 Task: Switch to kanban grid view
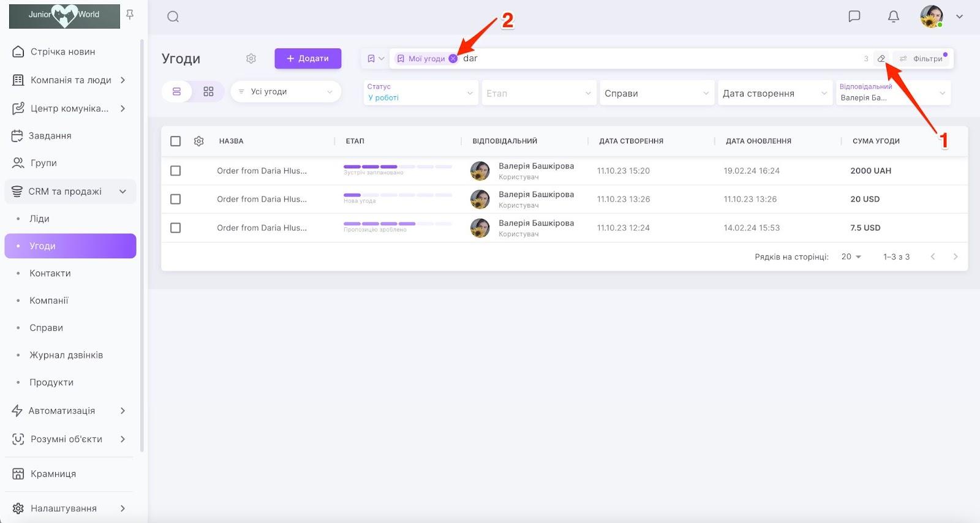(208, 92)
